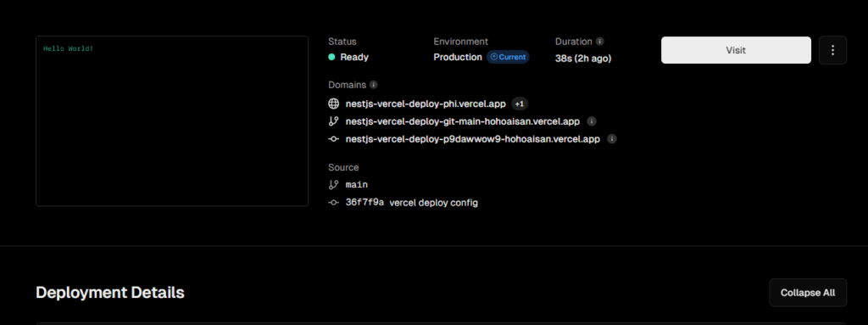Click info icon next to git-main-hohoaisan domain
Image resolution: width=868 pixels, height=325 pixels.
(591, 121)
